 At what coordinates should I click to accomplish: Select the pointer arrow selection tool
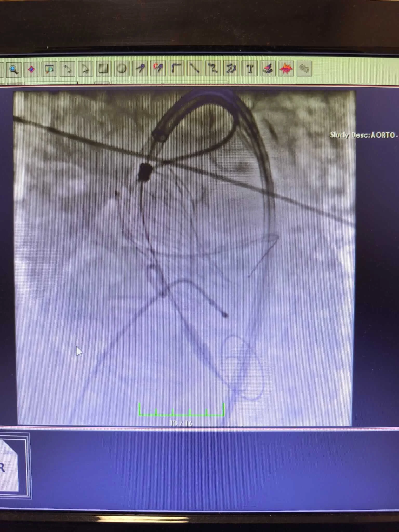[x=85, y=69]
